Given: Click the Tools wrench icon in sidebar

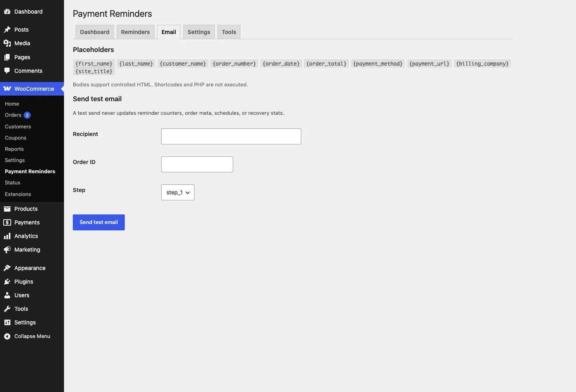Looking at the screenshot, I should [7, 309].
